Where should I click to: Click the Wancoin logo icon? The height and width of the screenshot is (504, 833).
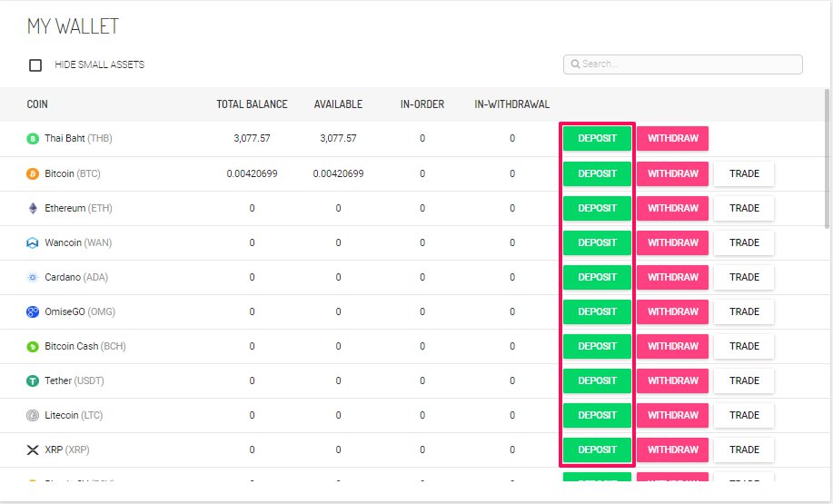click(x=33, y=242)
